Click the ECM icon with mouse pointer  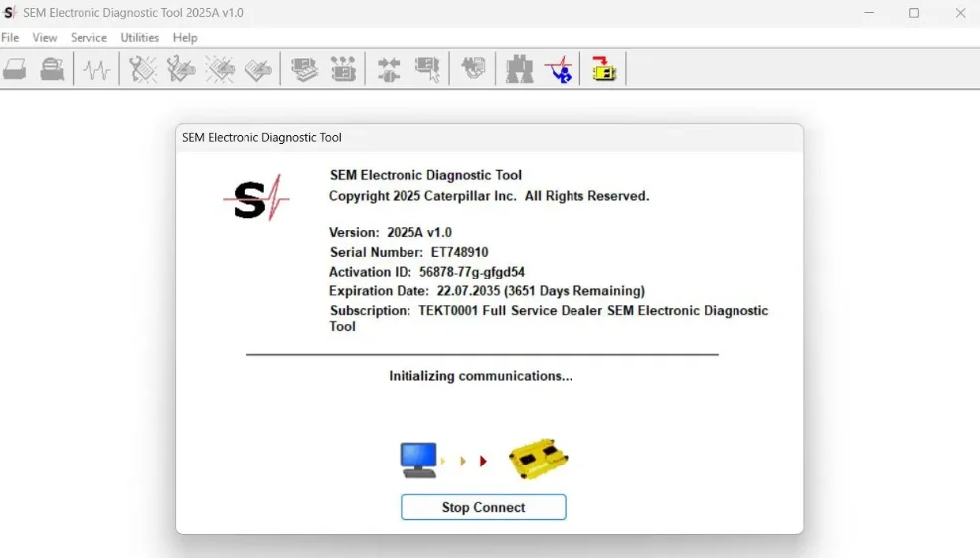[x=427, y=69]
